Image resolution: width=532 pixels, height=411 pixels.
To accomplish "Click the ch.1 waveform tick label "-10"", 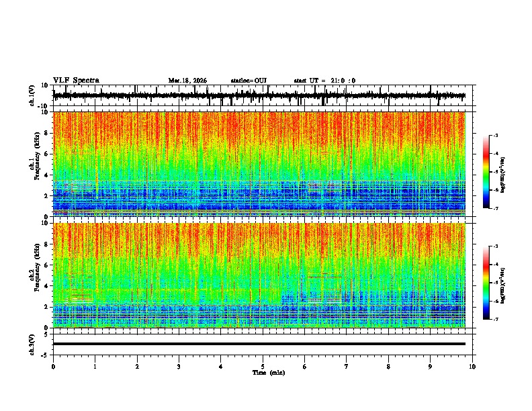I will pyautogui.click(x=44, y=106).
